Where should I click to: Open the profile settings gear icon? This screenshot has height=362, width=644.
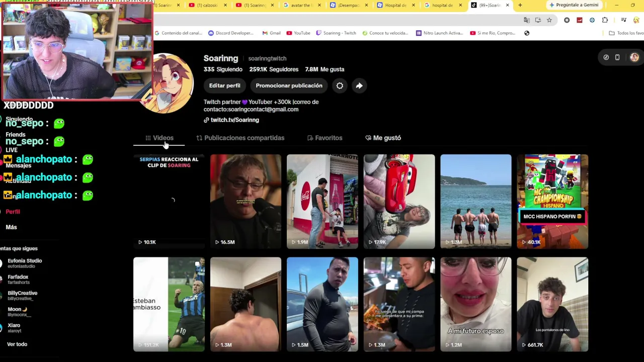pos(340,85)
